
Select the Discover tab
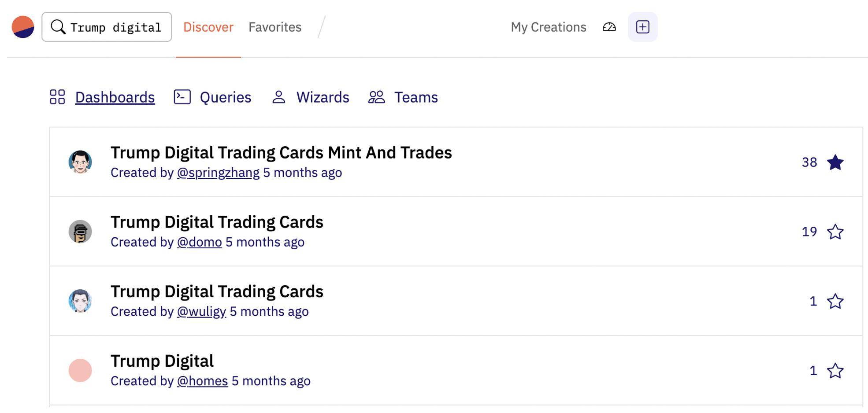click(x=208, y=27)
